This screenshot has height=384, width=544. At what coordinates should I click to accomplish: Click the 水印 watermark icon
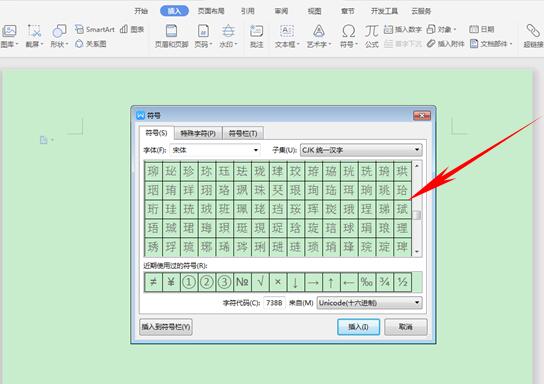(x=228, y=31)
